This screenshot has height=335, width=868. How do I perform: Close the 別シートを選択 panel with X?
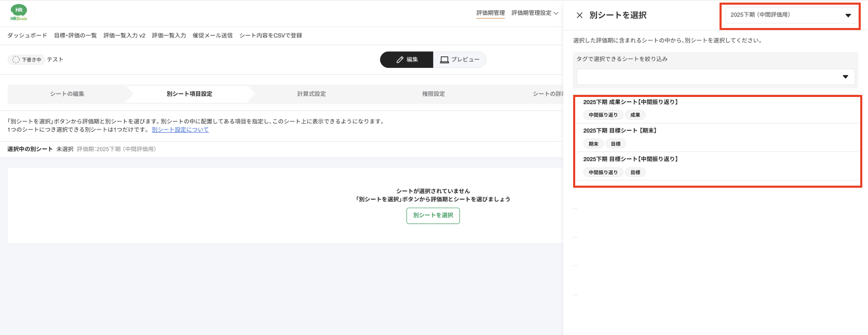pos(579,15)
